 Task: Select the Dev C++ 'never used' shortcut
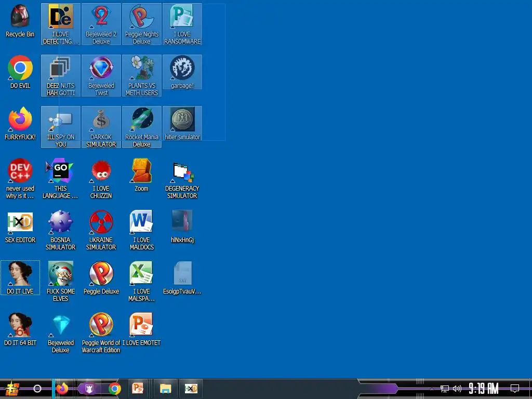tap(20, 179)
